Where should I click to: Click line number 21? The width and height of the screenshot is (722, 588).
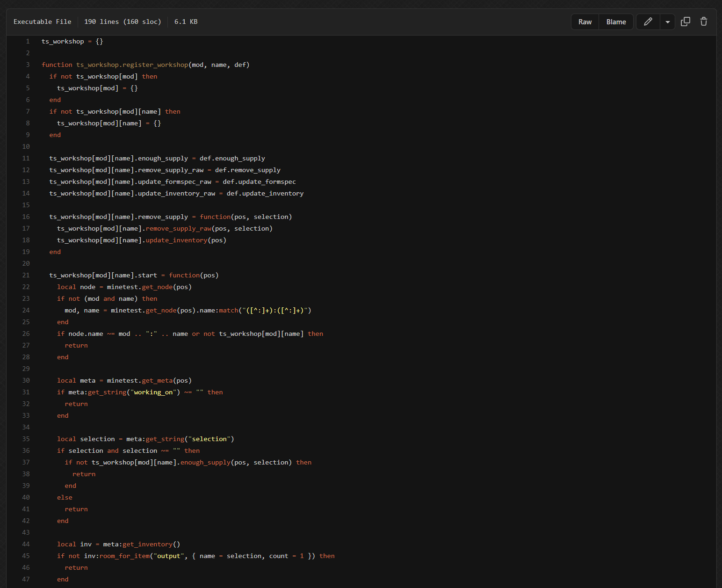[x=26, y=275]
